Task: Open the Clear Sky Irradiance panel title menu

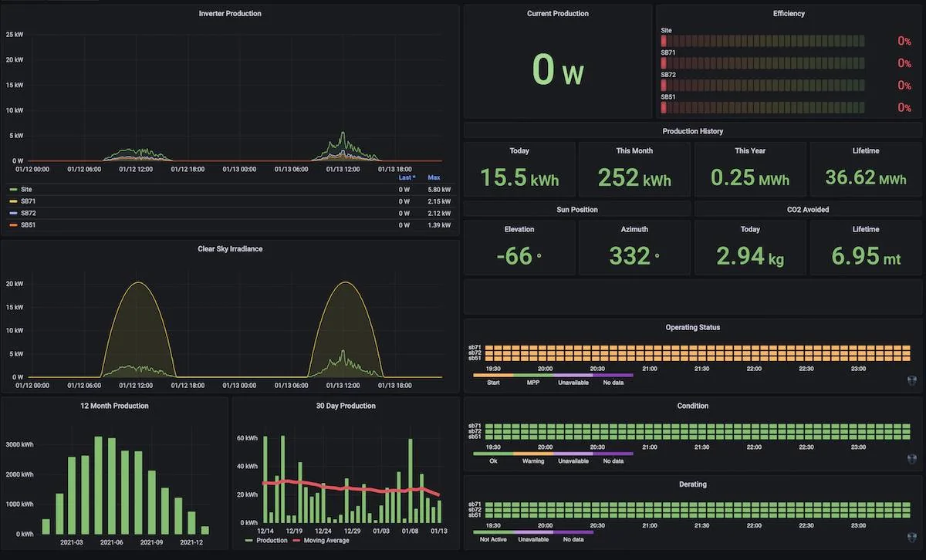Action: click(x=230, y=249)
